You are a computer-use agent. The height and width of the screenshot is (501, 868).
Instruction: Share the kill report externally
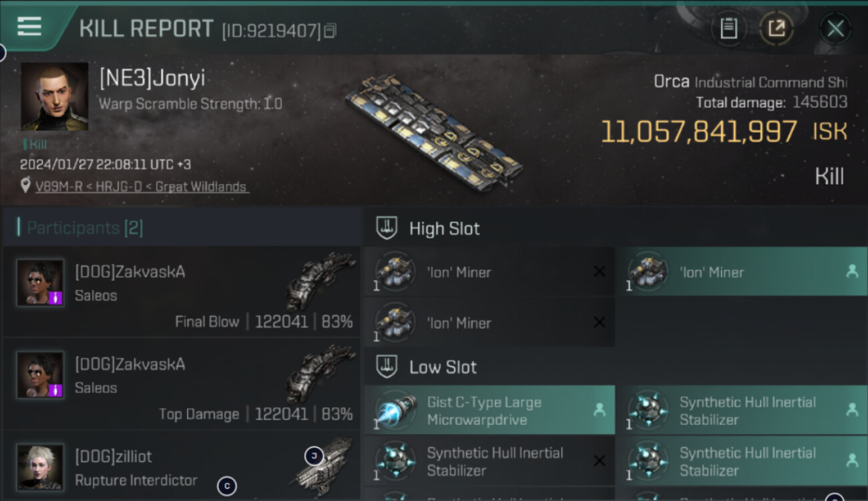777,28
